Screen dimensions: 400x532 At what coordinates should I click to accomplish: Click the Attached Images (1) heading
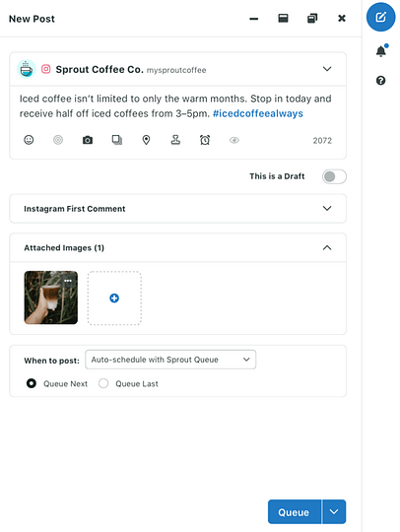tap(64, 247)
